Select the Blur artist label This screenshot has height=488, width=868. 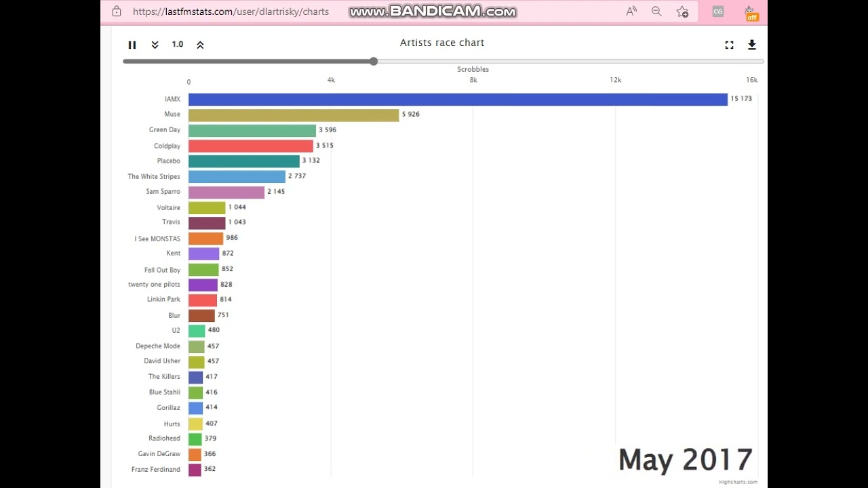[x=174, y=315]
